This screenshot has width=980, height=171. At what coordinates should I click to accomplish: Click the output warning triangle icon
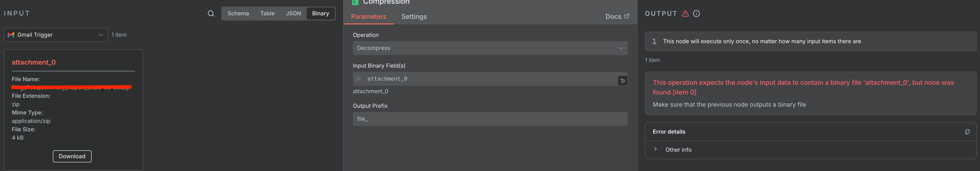click(x=685, y=14)
